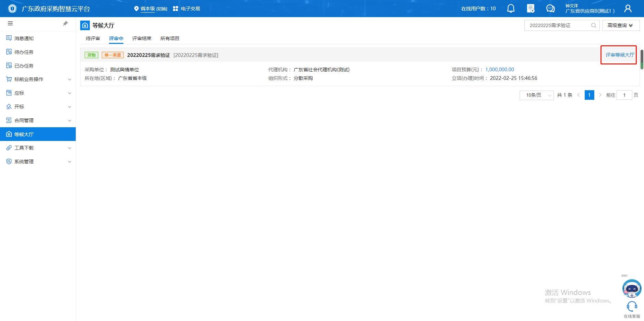Click the 共 1 条 total count

565,95
